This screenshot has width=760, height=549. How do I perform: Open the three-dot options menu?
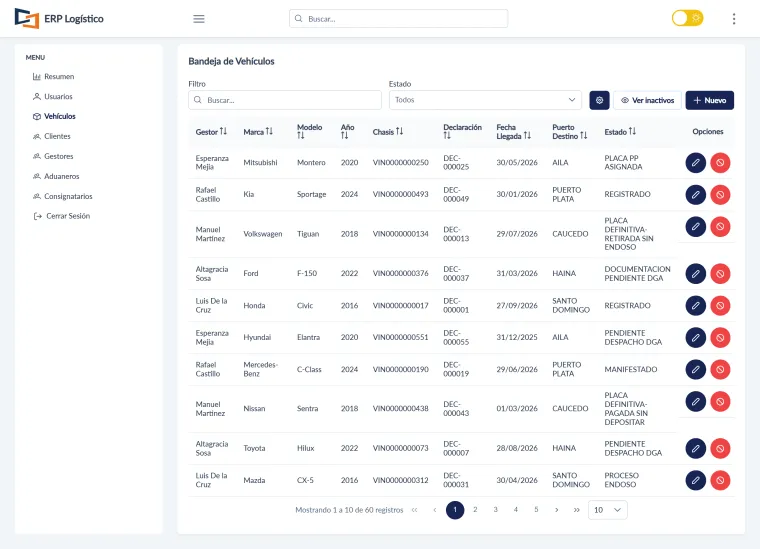pyautogui.click(x=733, y=19)
